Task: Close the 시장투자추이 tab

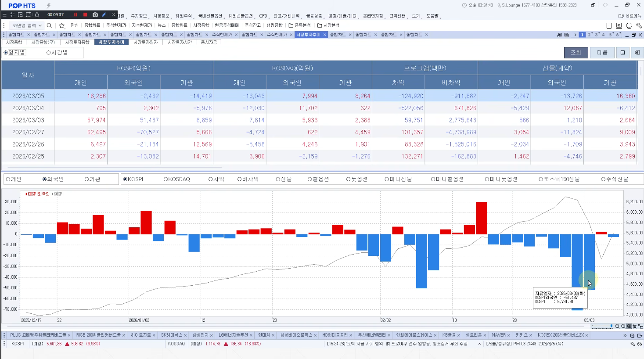Action: tap(324, 35)
